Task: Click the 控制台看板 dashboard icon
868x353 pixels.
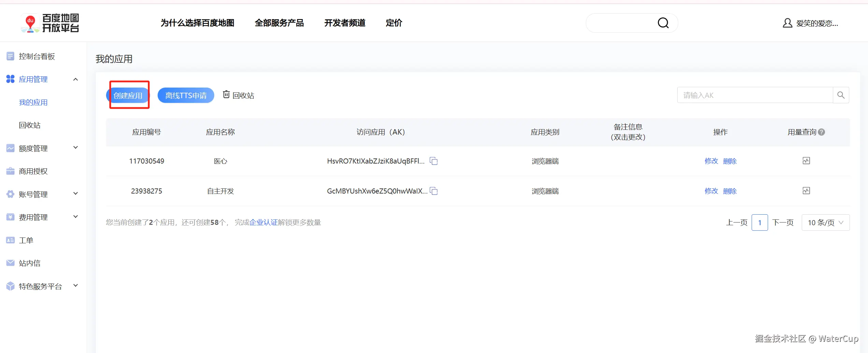Action: point(10,56)
